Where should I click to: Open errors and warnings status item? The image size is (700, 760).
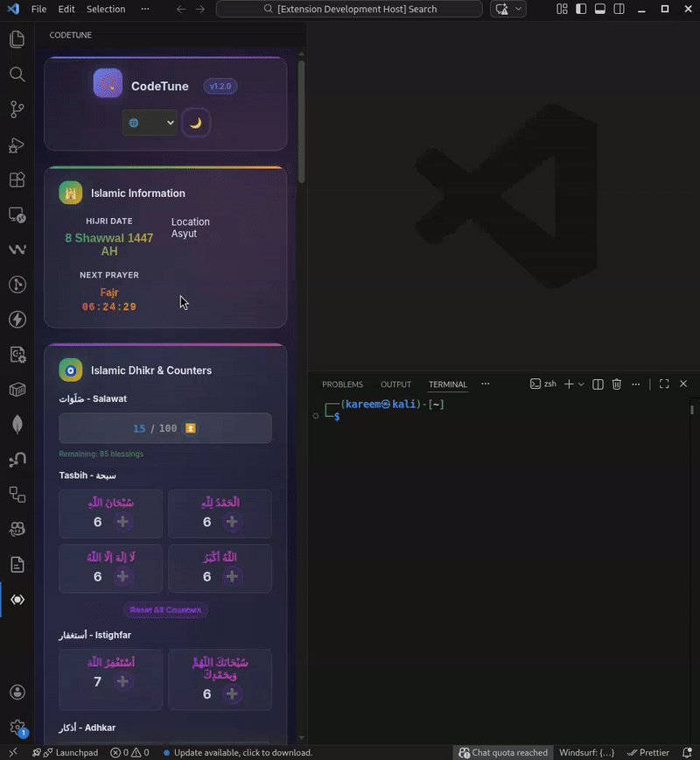tap(129, 752)
